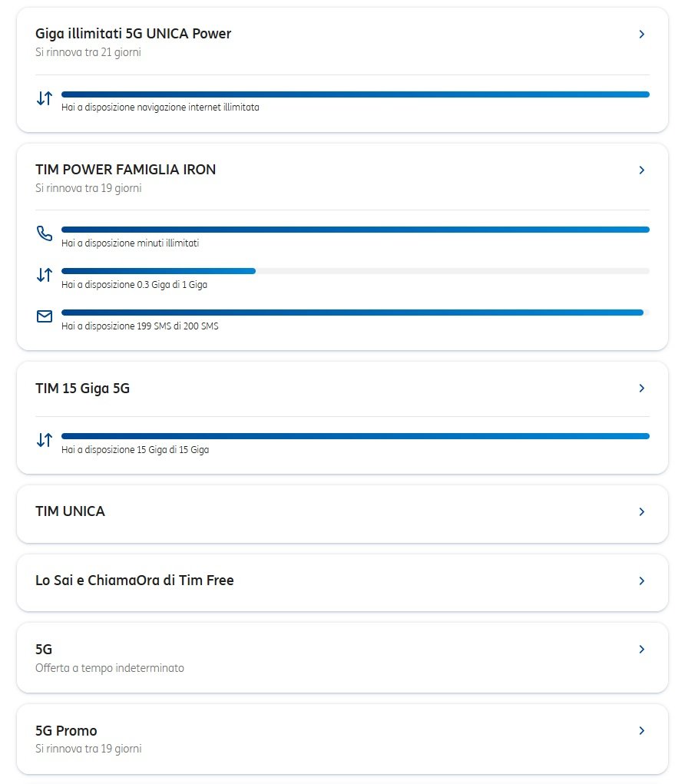Click the unlimited minutes progress bar
Image resolution: width=675 pixels, height=784 pixels.
[355, 230]
